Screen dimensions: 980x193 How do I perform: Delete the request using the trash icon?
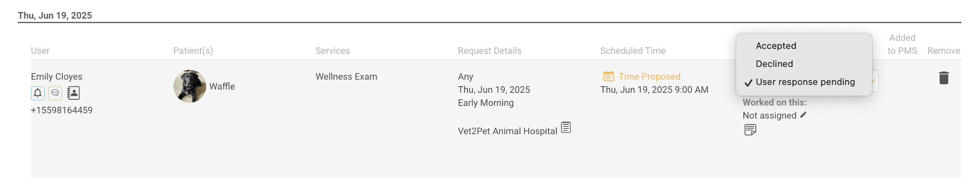click(944, 78)
